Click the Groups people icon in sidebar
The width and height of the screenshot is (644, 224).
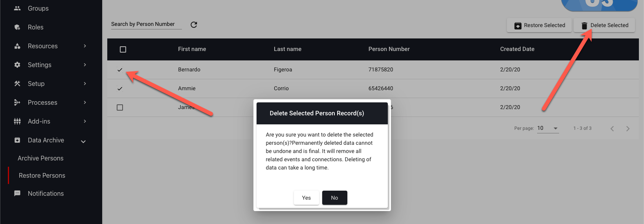17,8
